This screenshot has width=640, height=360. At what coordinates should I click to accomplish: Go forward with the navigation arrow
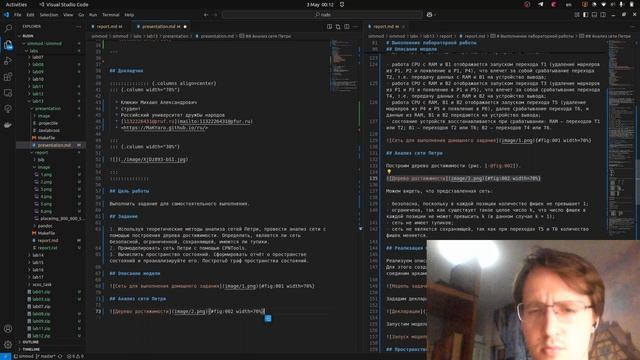pyautogui.click(x=216, y=15)
